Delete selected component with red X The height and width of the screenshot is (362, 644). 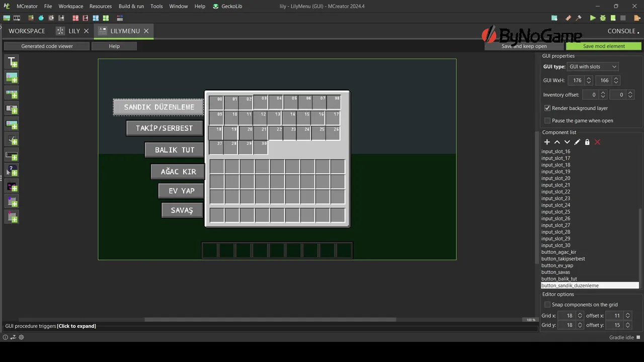[x=597, y=142]
